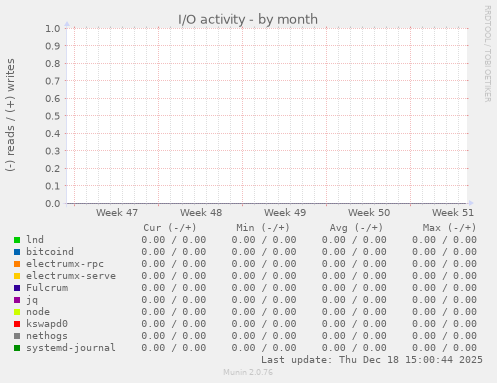Click the reads / writes y-axis label
The height and width of the screenshot is (383, 497).
click(10, 115)
